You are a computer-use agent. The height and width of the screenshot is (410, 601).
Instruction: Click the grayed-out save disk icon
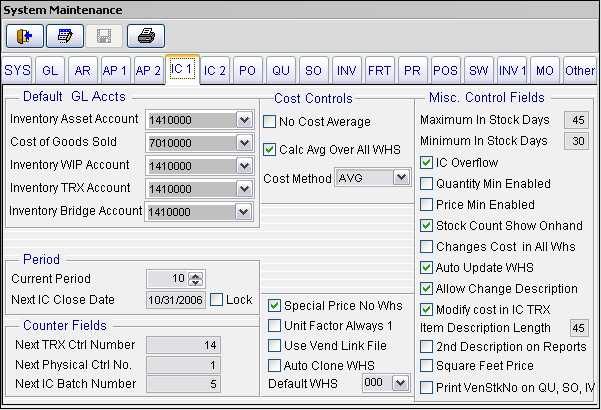point(104,36)
